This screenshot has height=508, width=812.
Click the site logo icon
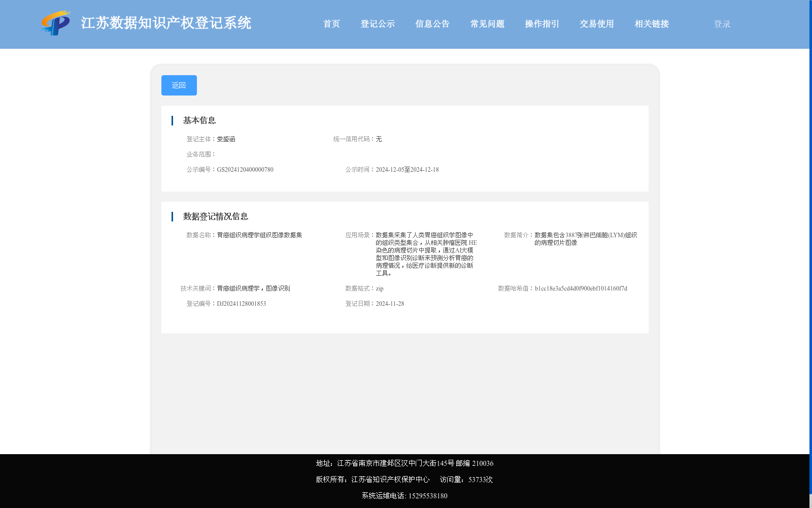pos(55,23)
